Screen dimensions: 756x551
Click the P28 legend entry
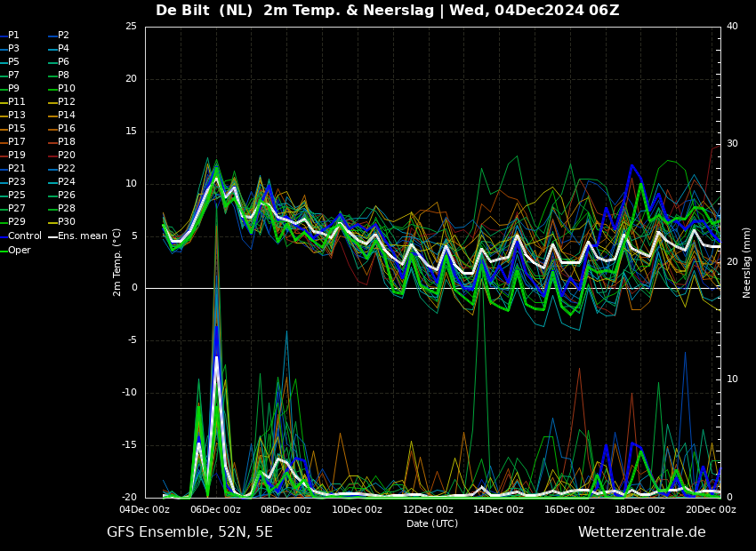pos(67,209)
